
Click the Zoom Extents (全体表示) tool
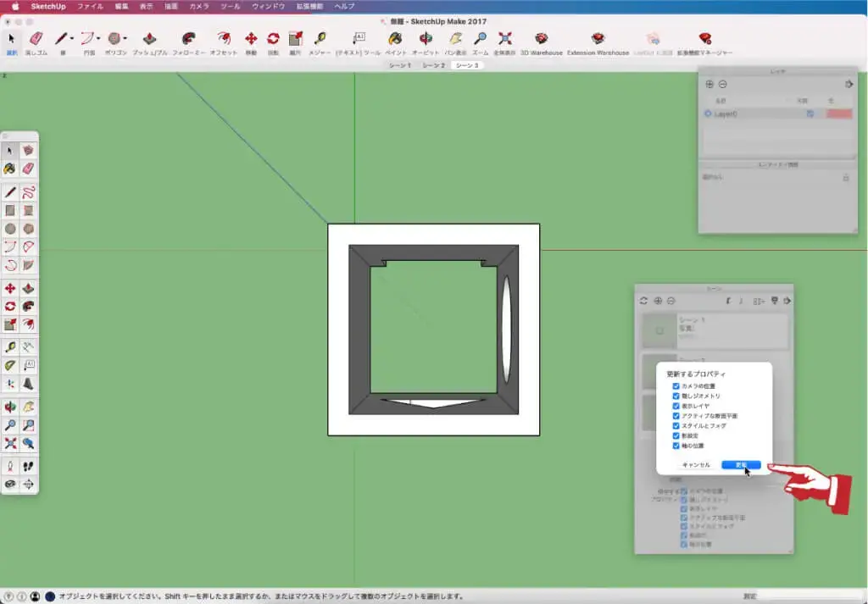pyautogui.click(x=505, y=40)
